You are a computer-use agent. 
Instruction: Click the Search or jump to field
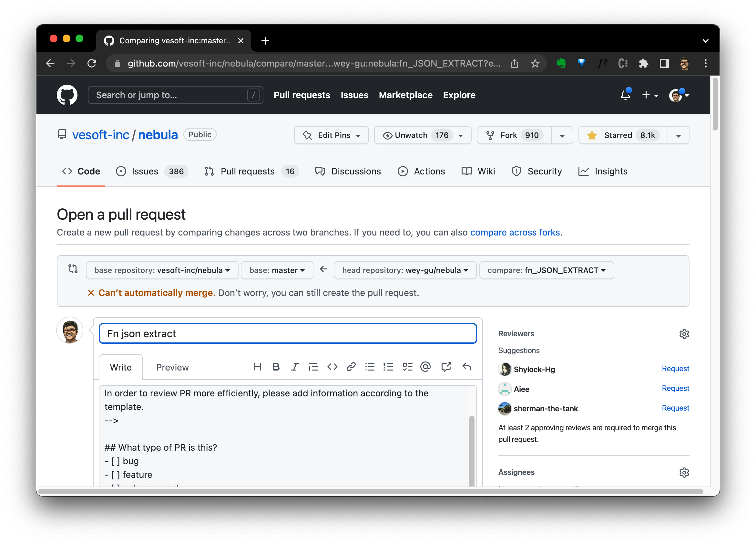click(175, 95)
